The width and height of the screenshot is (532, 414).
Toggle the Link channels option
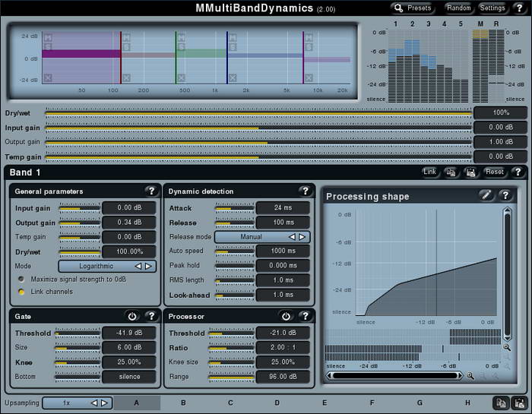21,292
